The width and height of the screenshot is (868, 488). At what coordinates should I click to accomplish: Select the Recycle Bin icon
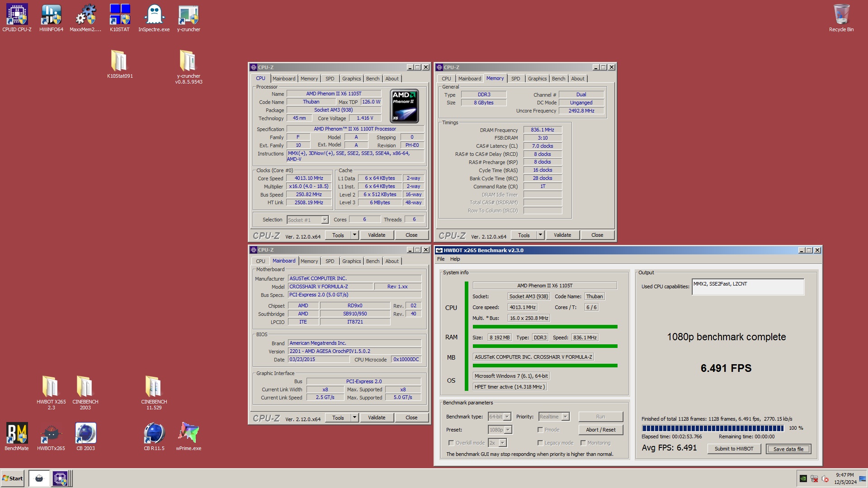(x=841, y=18)
